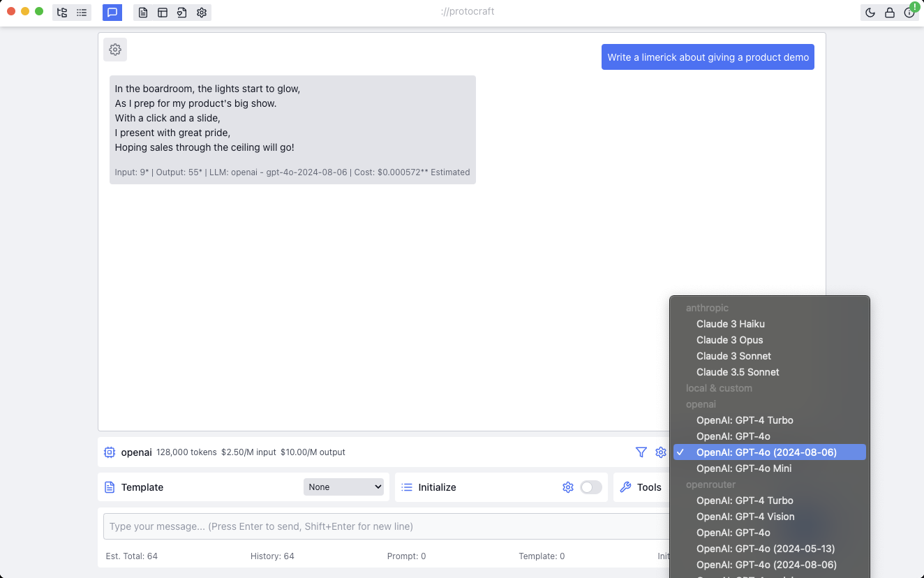Image resolution: width=924 pixels, height=578 pixels.
Task: Select the openrouter GPT-4 Vision menu entry
Action: [745, 517]
